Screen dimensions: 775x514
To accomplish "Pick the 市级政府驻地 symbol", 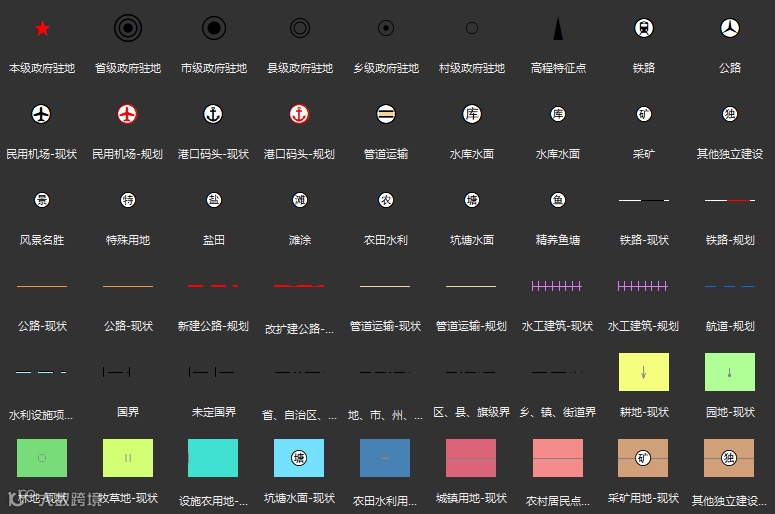I will (214, 28).
